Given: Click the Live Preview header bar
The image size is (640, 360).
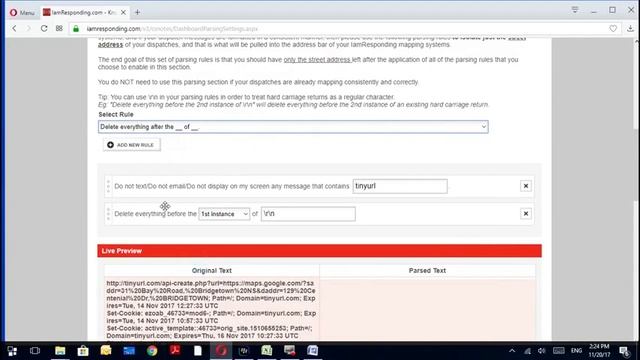Looking at the screenshot, I should click(x=319, y=251).
